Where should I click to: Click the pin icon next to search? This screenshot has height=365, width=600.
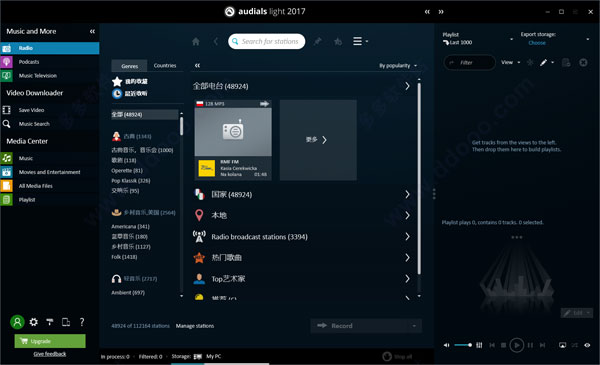point(317,41)
